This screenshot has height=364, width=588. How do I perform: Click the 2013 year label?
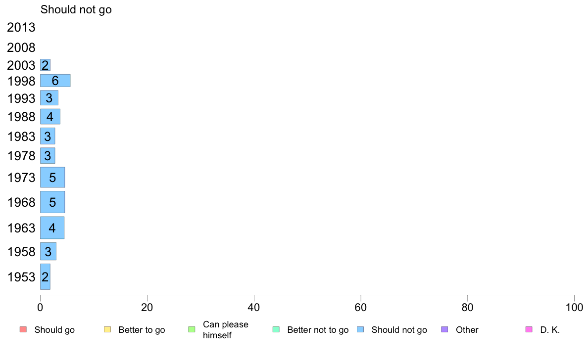tap(21, 27)
